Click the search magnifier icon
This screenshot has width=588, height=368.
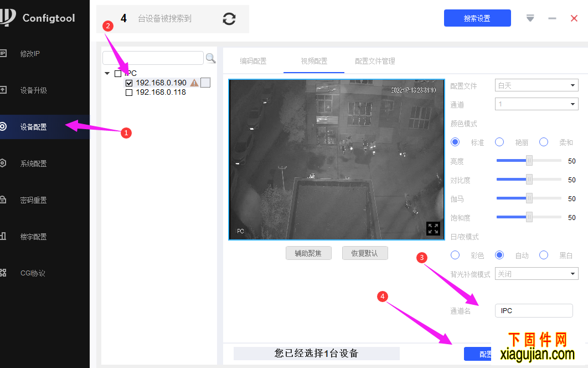210,58
